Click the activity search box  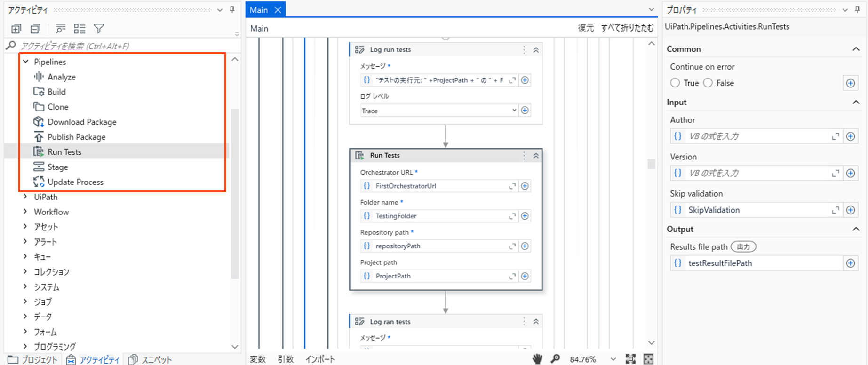tap(122, 46)
